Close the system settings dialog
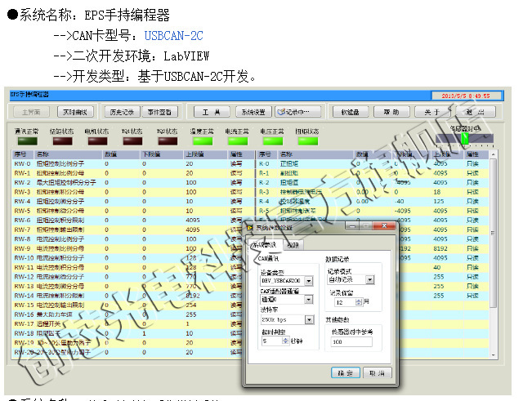This screenshot has height=401, width=532. tap(384, 225)
